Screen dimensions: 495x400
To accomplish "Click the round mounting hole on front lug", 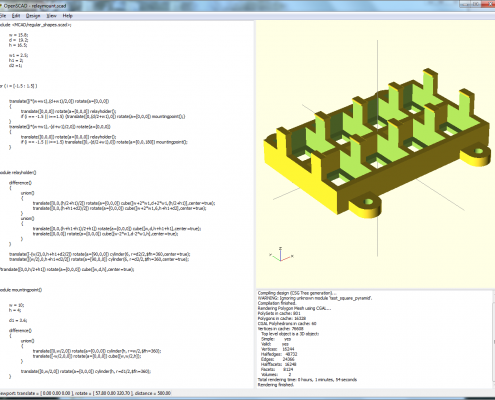I will 368,202.
